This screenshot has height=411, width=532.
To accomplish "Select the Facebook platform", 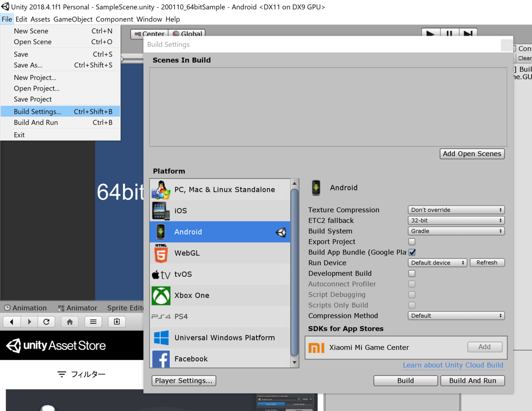I will pos(220,358).
